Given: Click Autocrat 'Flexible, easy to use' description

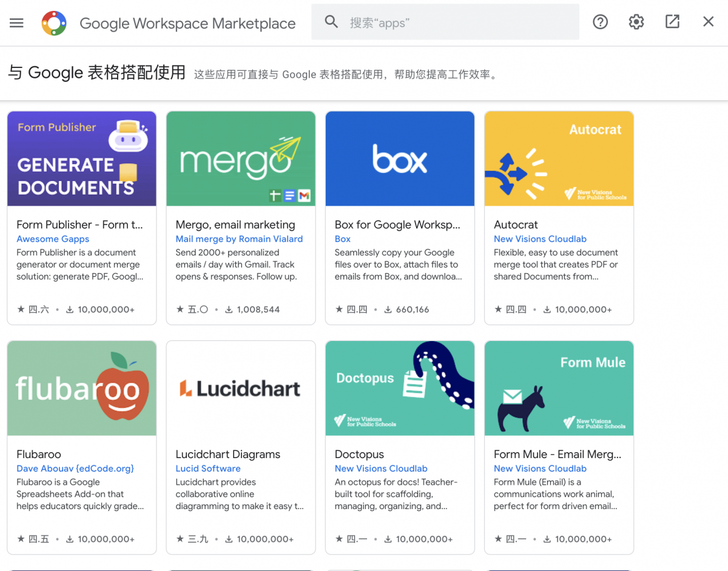Looking at the screenshot, I should point(556,265).
